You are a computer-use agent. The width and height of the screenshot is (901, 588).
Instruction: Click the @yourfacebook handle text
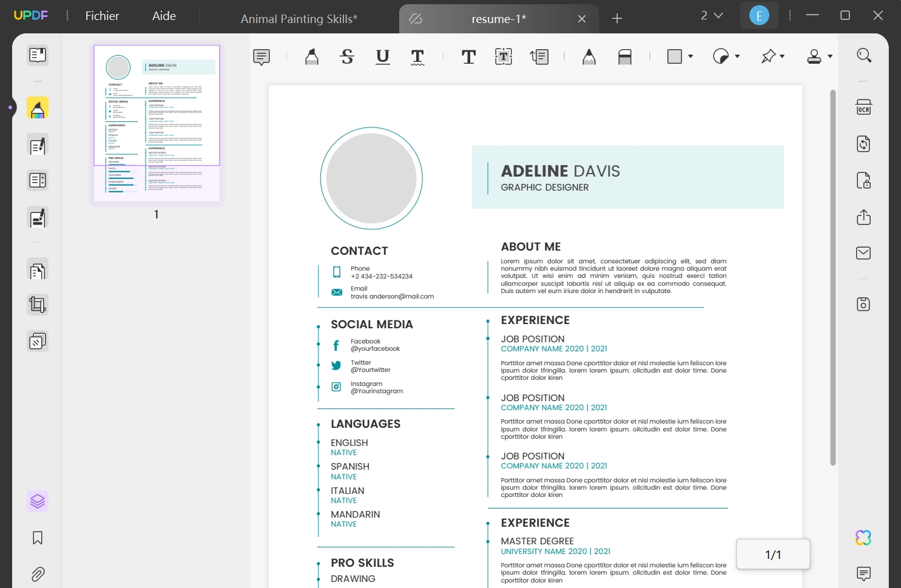pyautogui.click(x=375, y=349)
